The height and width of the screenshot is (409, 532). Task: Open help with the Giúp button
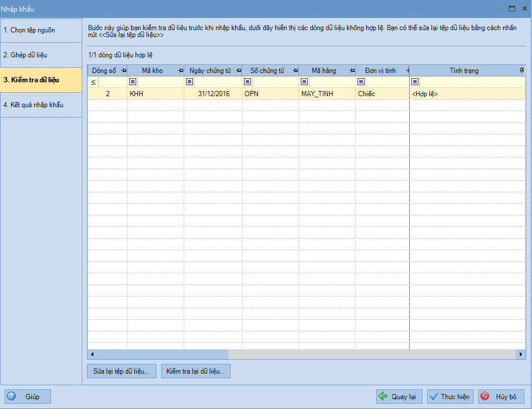pos(28,397)
